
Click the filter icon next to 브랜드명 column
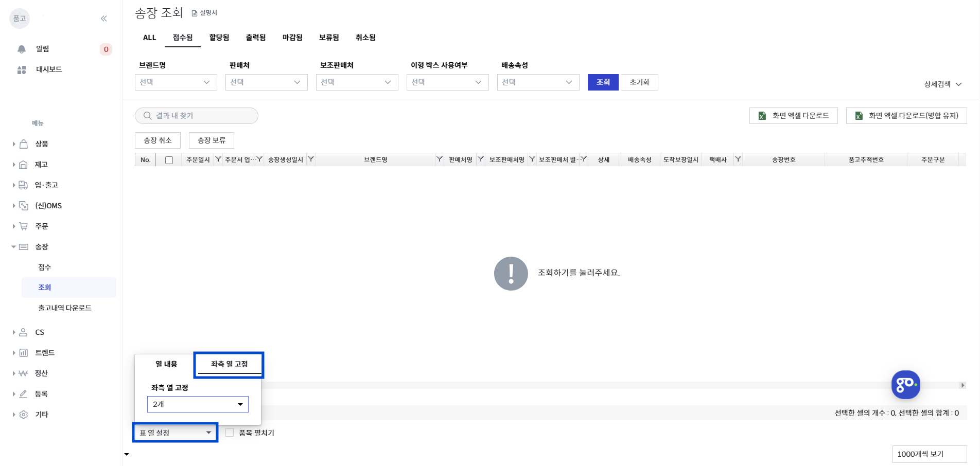click(440, 159)
